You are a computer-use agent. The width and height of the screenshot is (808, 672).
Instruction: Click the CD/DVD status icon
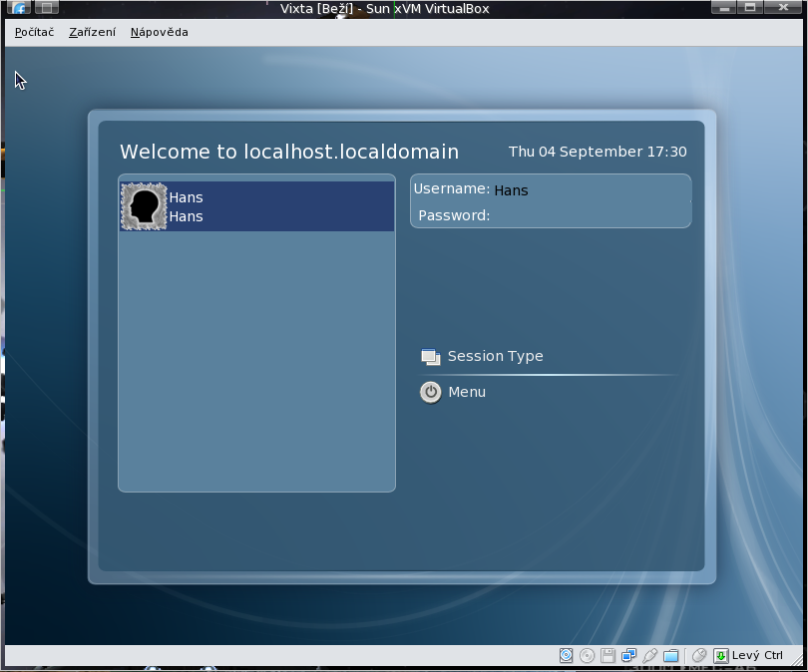pyautogui.click(x=587, y=655)
